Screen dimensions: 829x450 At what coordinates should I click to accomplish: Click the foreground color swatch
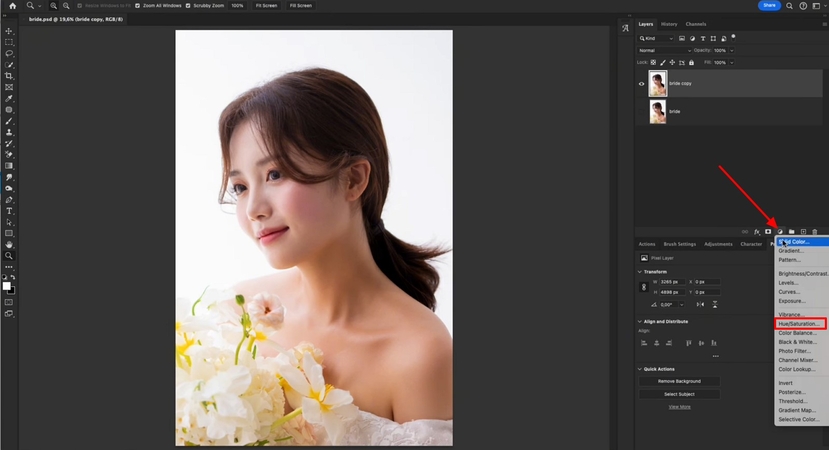[6, 285]
